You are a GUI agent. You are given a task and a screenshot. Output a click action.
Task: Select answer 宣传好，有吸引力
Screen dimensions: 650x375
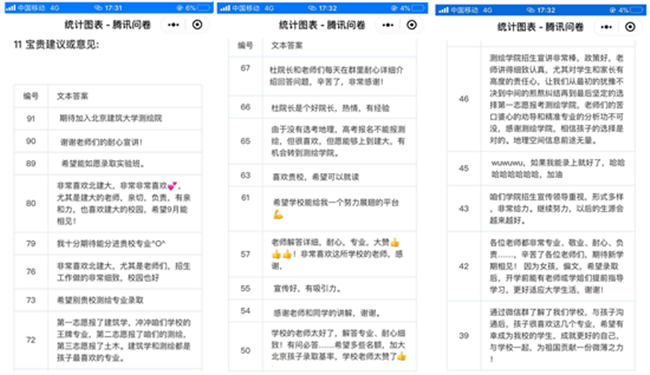307,288
